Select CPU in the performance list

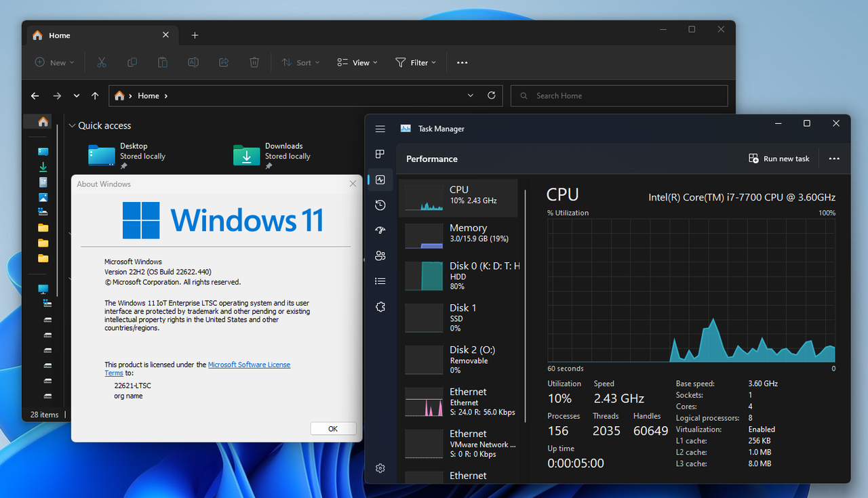[458, 198]
